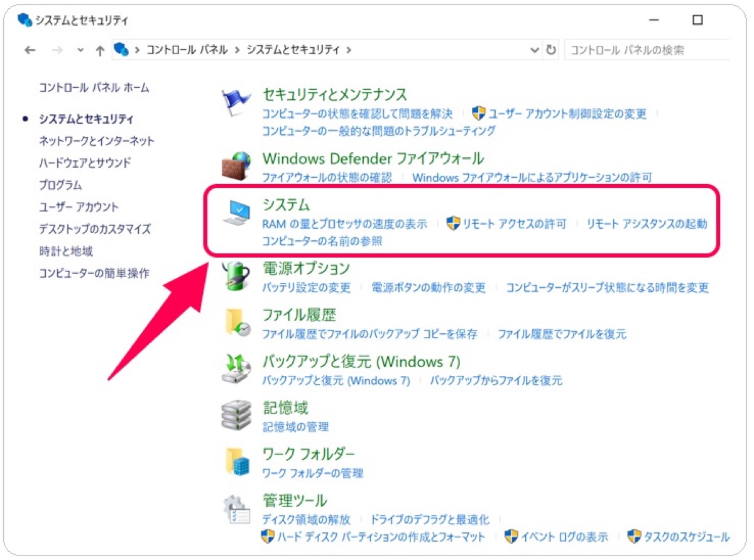This screenshot has width=754, height=560.
Task: Click the Windows Defender Firewall brick wall icon
Action: point(236,166)
